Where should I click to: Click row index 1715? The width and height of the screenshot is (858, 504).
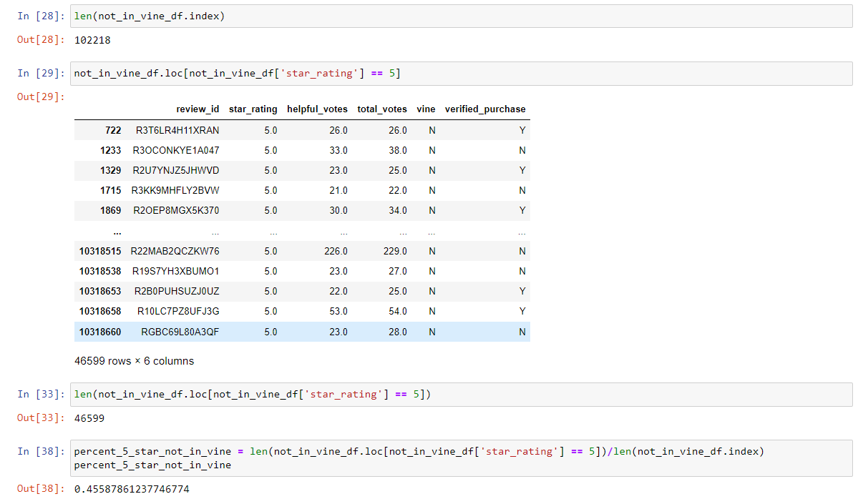110,190
